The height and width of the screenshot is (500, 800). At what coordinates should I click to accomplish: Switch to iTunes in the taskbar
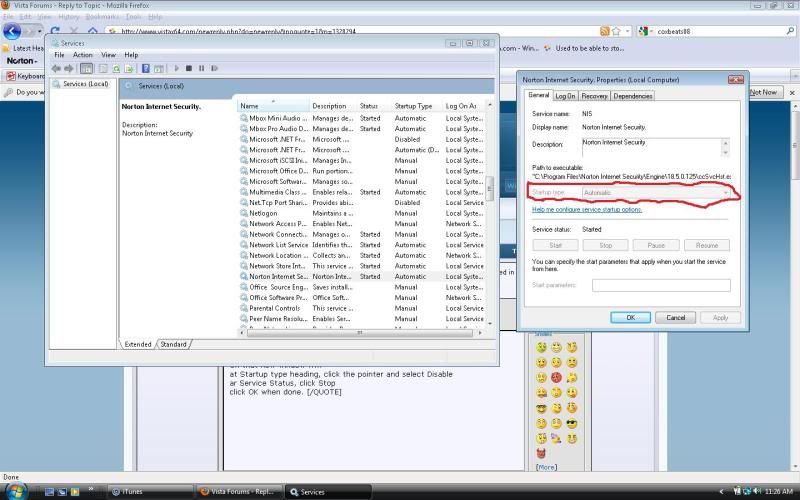[x=151, y=492]
